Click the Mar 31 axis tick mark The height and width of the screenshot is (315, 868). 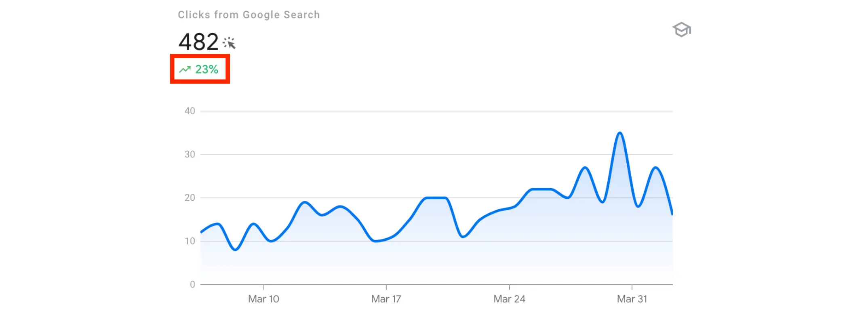click(x=632, y=287)
